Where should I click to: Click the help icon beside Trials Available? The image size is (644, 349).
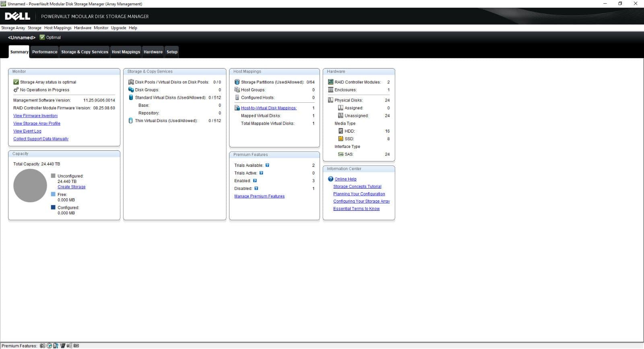point(267,165)
